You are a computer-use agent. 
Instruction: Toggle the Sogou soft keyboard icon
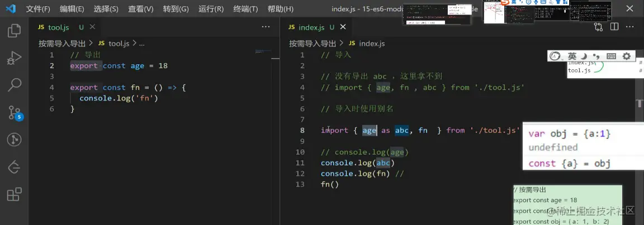[x=611, y=56]
